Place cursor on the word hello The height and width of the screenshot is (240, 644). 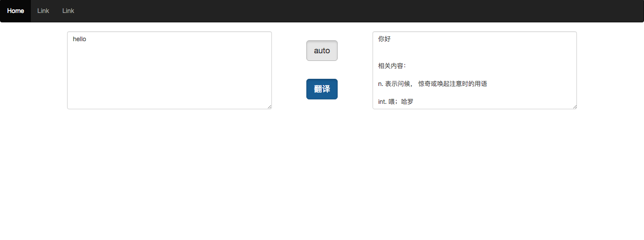click(79, 39)
